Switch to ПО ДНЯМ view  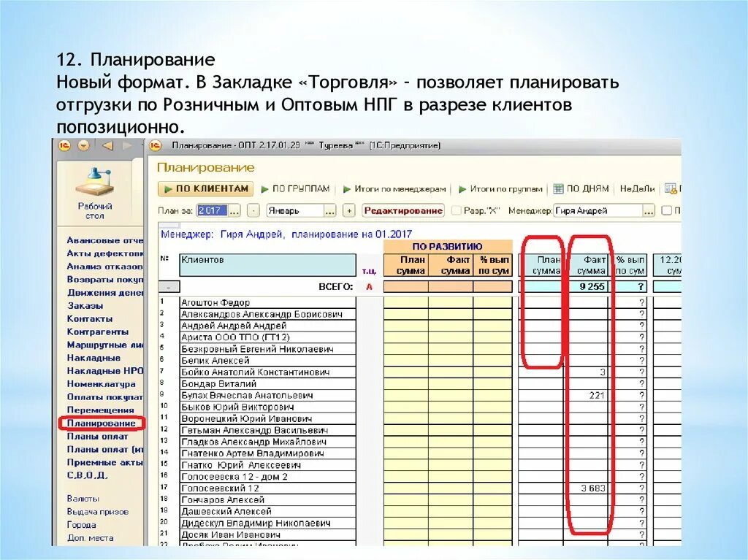point(581,189)
